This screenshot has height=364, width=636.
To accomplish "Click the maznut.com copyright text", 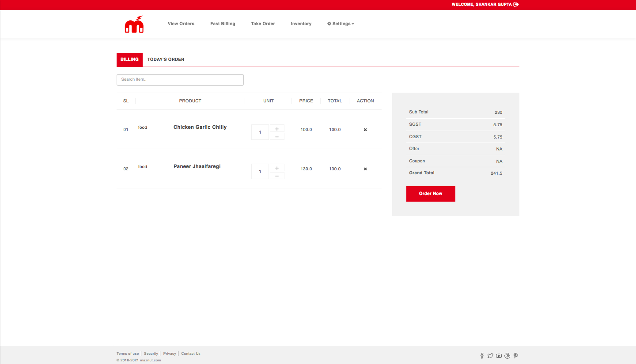I will pos(139,360).
